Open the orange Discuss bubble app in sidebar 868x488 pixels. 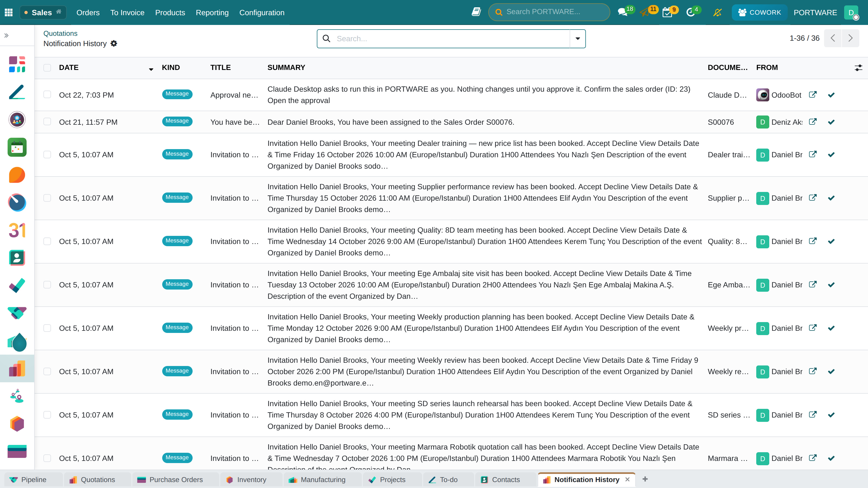pos(17,175)
